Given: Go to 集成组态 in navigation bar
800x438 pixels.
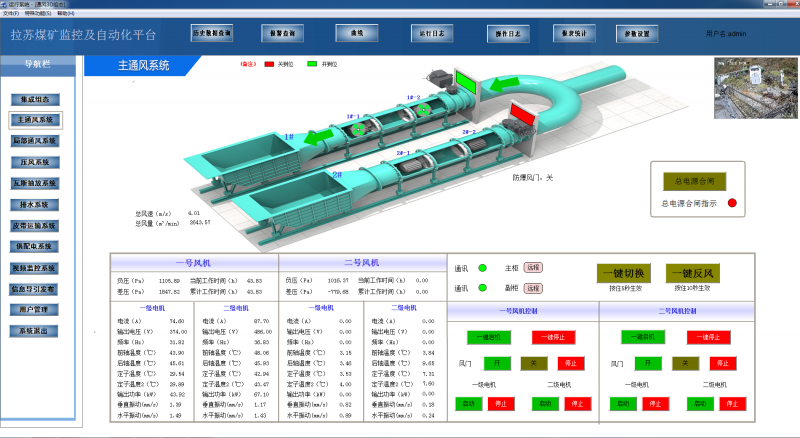Looking at the screenshot, I should (35, 100).
